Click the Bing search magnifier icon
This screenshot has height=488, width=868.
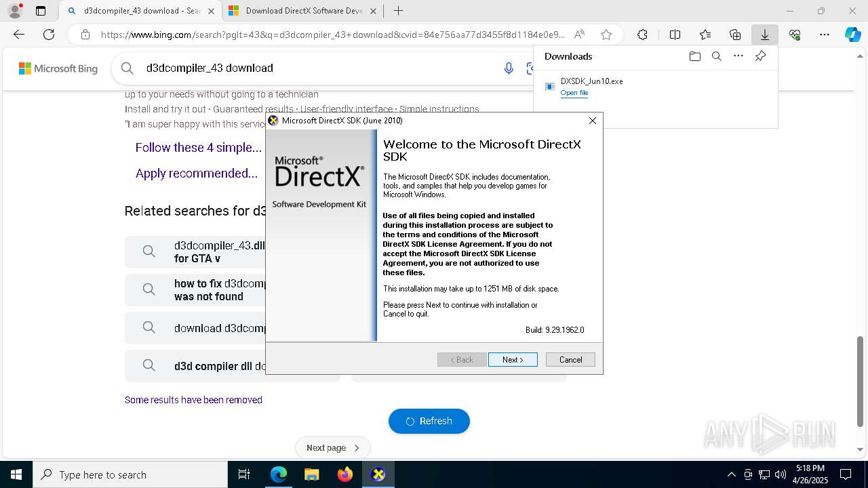127,68
